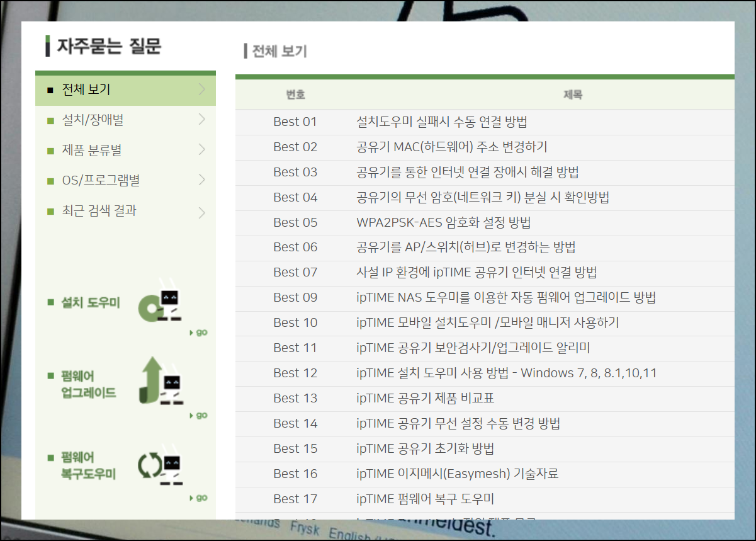Select the 설치/장애별 menu item
This screenshot has width=756, height=541.
coord(125,120)
